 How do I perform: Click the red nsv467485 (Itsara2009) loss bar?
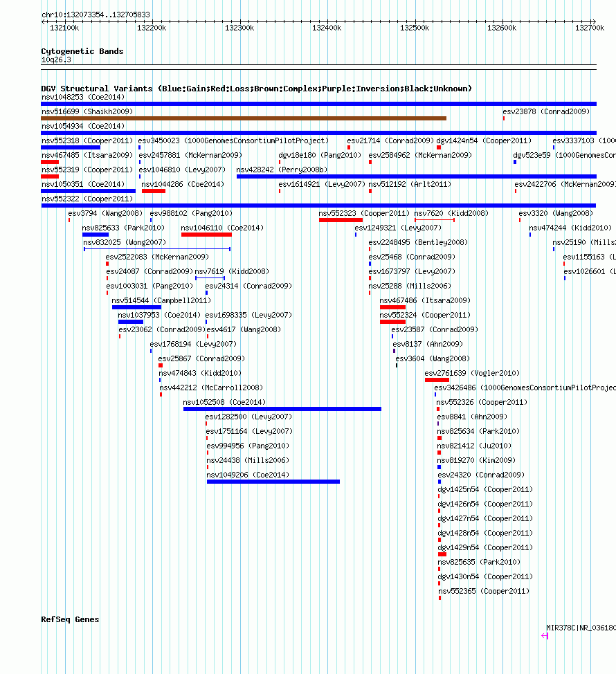[x=50, y=162]
